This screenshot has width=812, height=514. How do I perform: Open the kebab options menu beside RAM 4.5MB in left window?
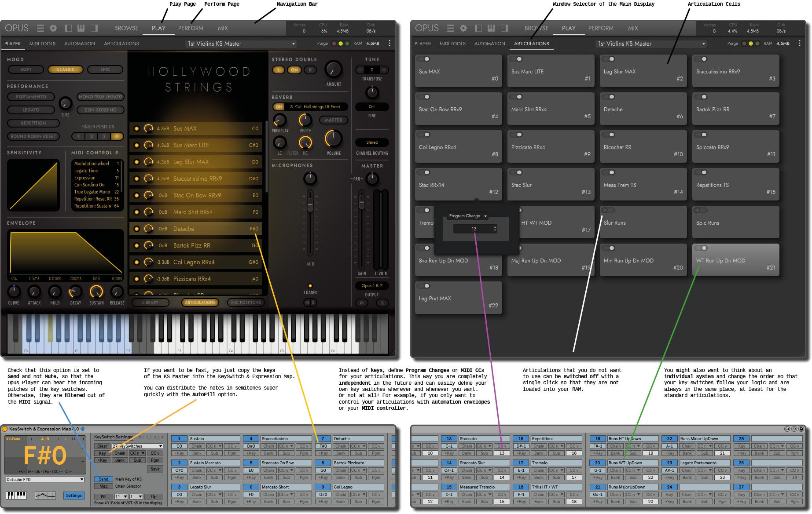point(389,44)
